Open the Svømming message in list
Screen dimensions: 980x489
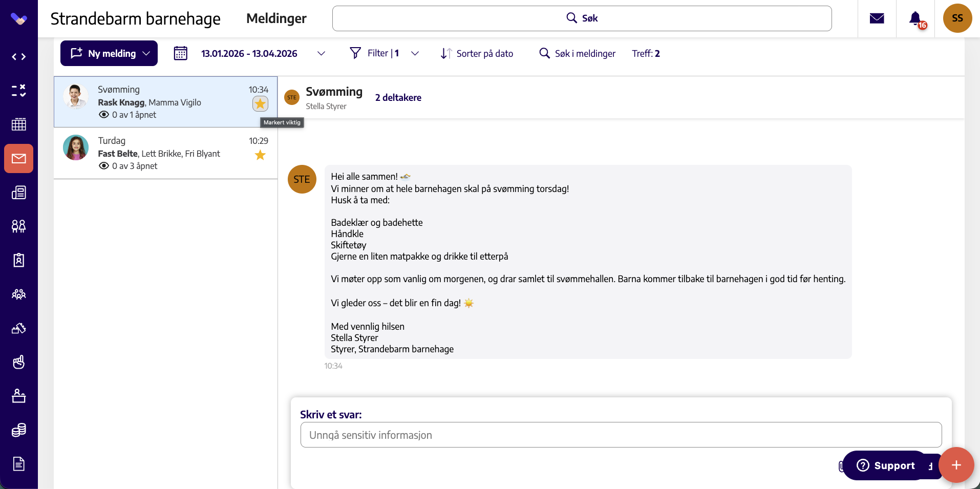(166, 102)
